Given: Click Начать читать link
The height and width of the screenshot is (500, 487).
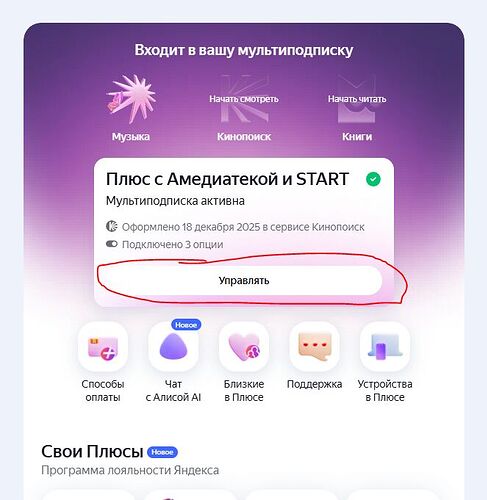Looking at the screenshot, I should (357, 99).
